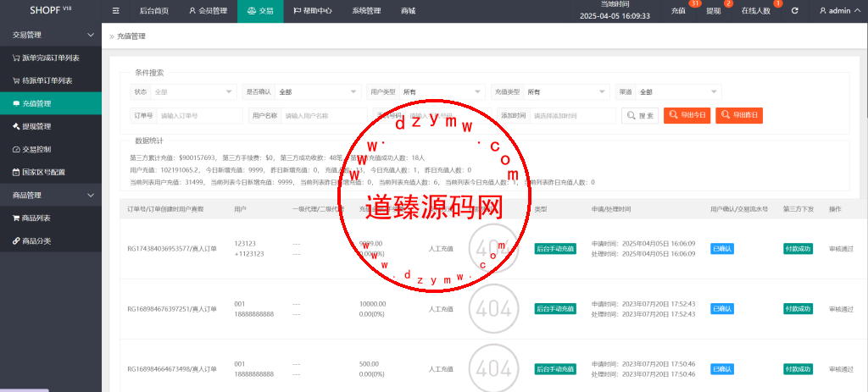This screenshot has width=868, height=392.
Task: Click the 充值 notification with badge 31
Action: click(x=680, y=10)
